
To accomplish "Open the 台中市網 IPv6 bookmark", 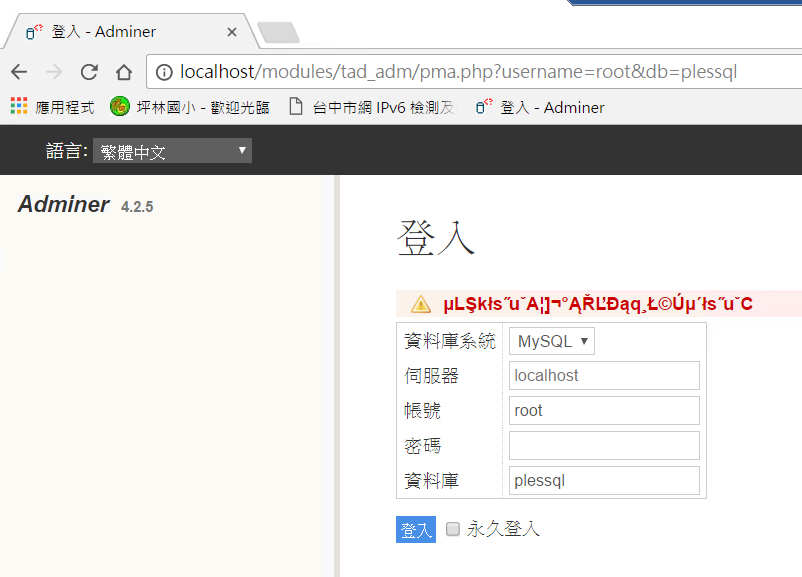I will [x=372, y=107].
